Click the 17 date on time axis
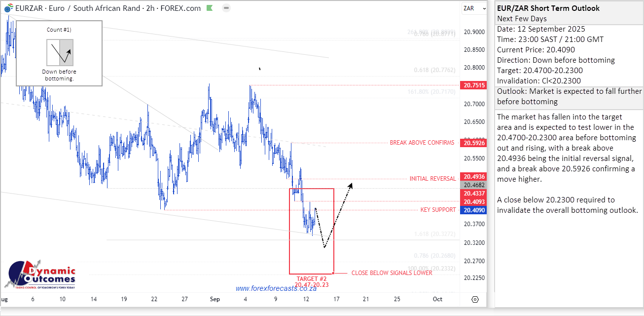The height and width of the screenshot is (316, 644). click(336, 299)
